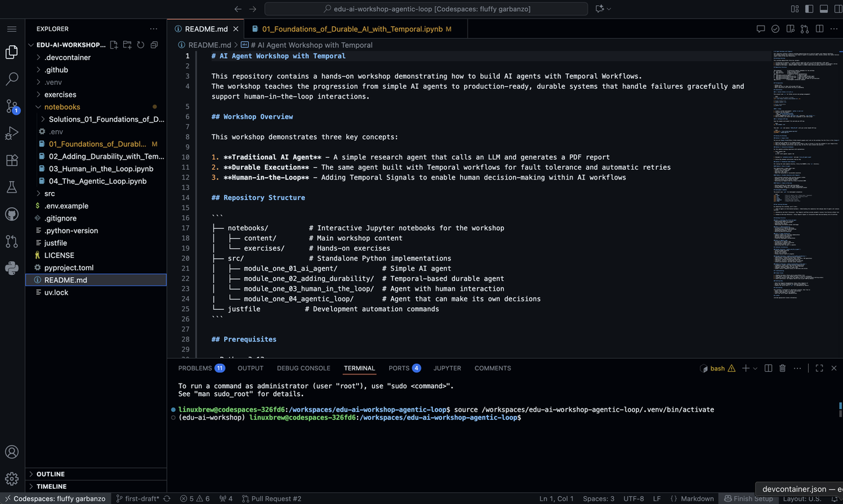Open preview to the side
Viewport: 843px width, 504px height.
click(x=790, y=29)
